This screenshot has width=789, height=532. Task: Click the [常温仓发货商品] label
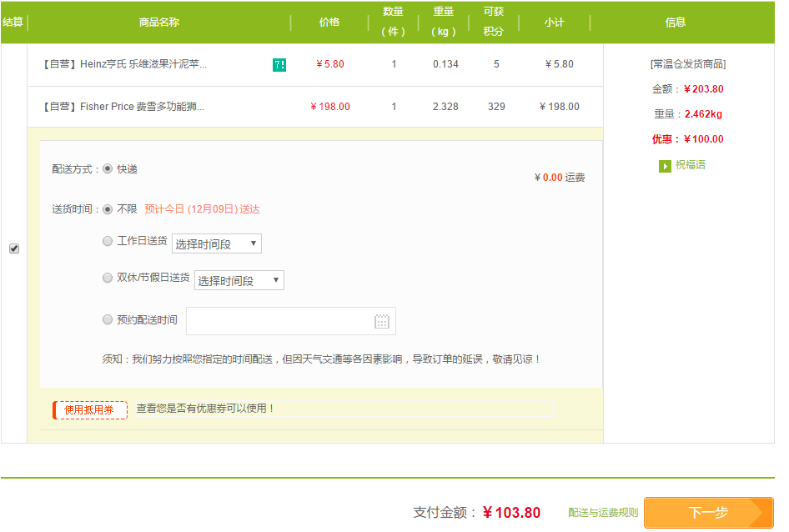(x=688, y=64)
